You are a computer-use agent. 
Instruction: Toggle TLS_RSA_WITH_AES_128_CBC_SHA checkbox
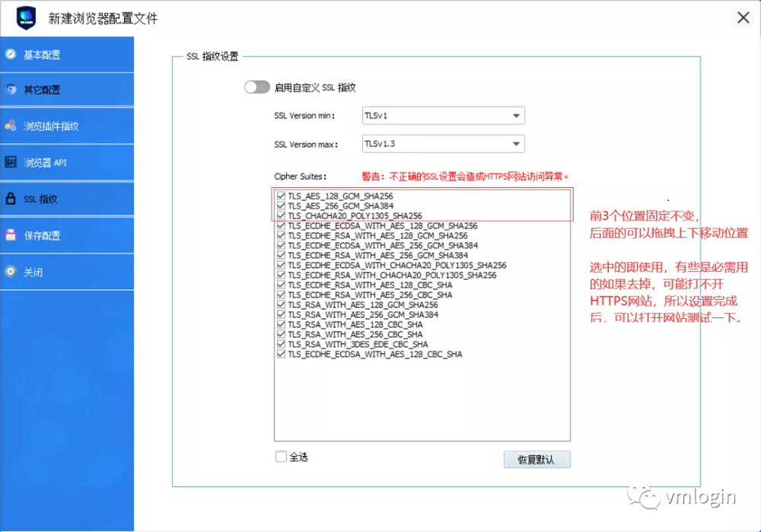click(x=281, y=324)
